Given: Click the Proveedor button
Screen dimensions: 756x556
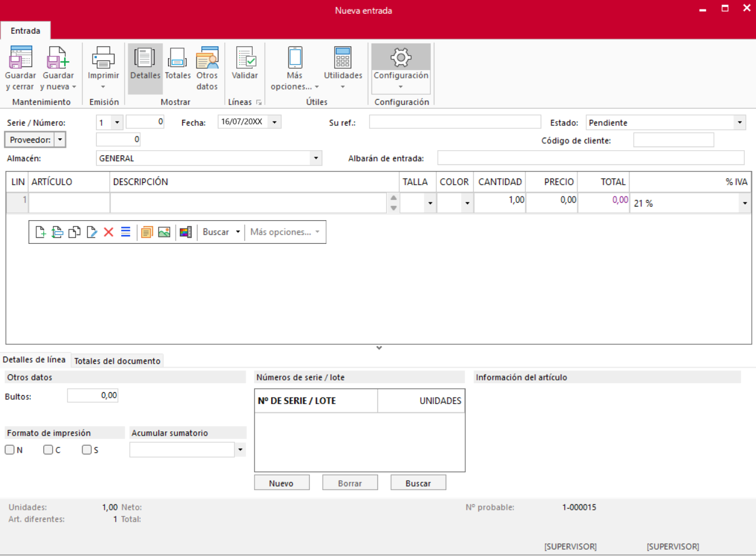Looking at the screenshot, I should [x=30, y=139].
